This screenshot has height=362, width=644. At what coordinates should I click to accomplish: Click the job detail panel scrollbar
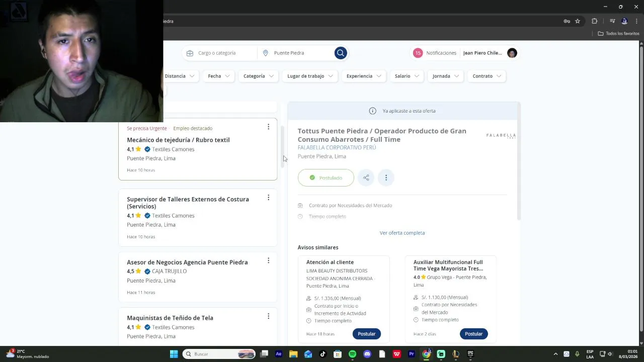[519, 161]
